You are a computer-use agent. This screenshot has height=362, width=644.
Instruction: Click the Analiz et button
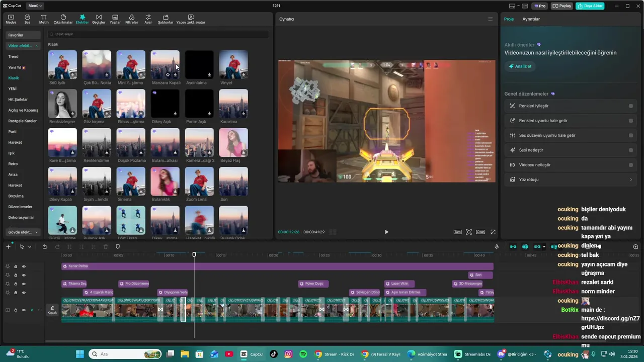pyautogui.click(x=520, y=66)
